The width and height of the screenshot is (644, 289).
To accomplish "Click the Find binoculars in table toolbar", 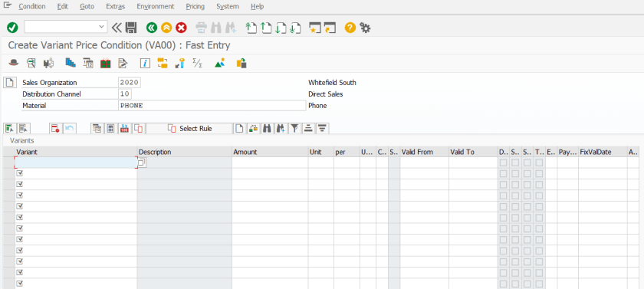I will (x=267, y=129).
